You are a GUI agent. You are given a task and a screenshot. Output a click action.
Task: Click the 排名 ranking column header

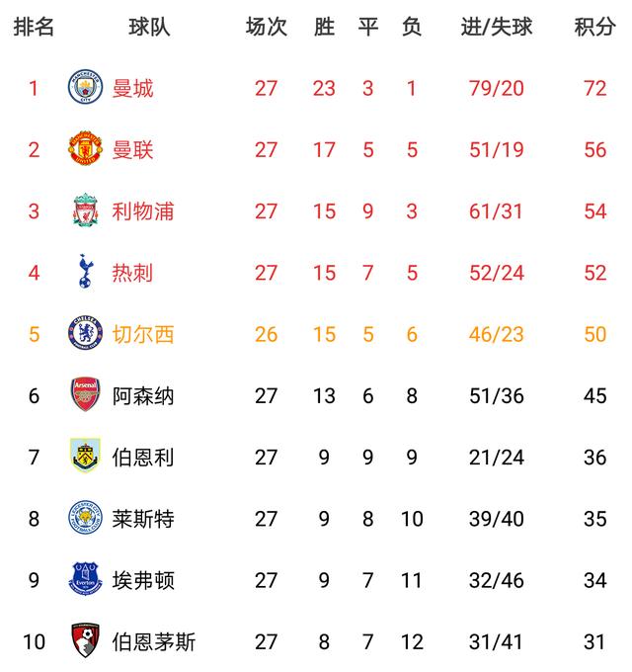tap(34, 27)
